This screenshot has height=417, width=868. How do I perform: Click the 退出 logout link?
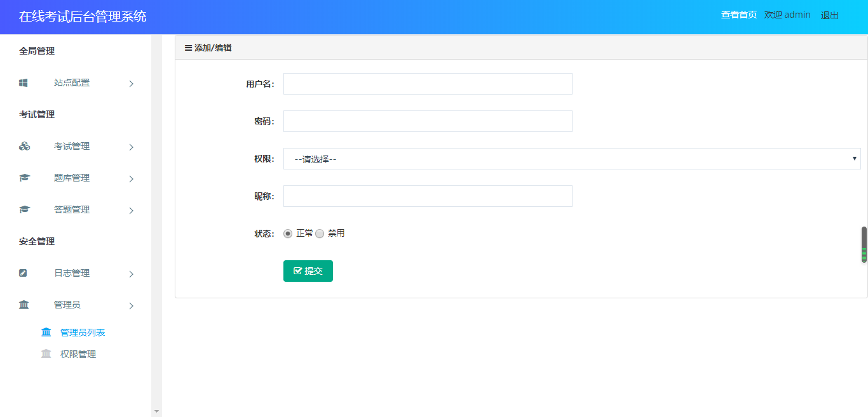(830, 15)
